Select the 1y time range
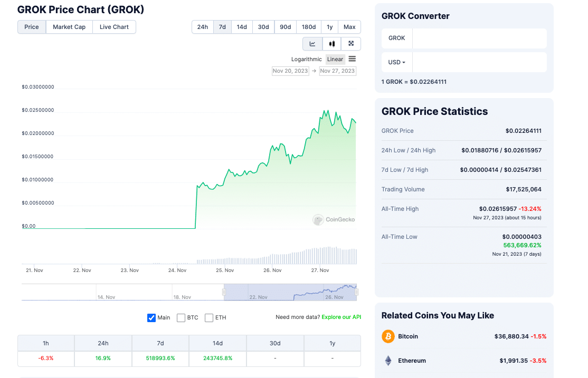Image resolution: width=588 pixels, height=378 pixels. click(x=329, y=27)
